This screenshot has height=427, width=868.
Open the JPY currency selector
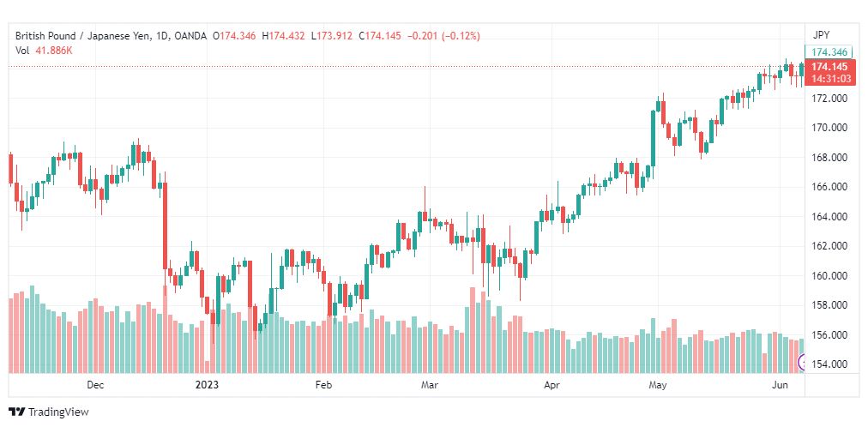[x=821, y=35]
